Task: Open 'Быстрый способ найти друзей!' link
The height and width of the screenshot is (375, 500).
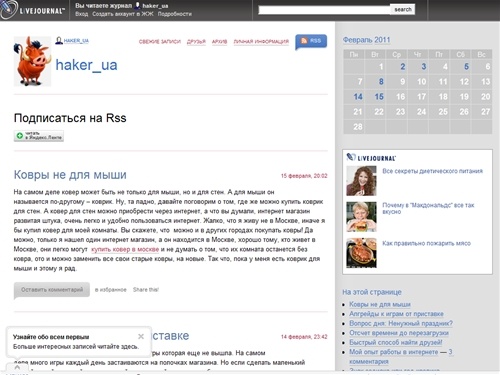Action: coord(396,342)
